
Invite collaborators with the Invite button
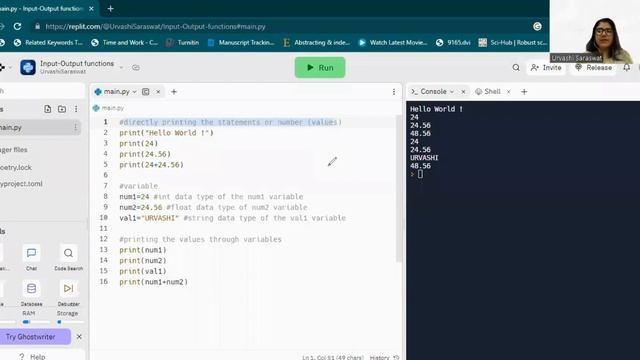(546, 68)
